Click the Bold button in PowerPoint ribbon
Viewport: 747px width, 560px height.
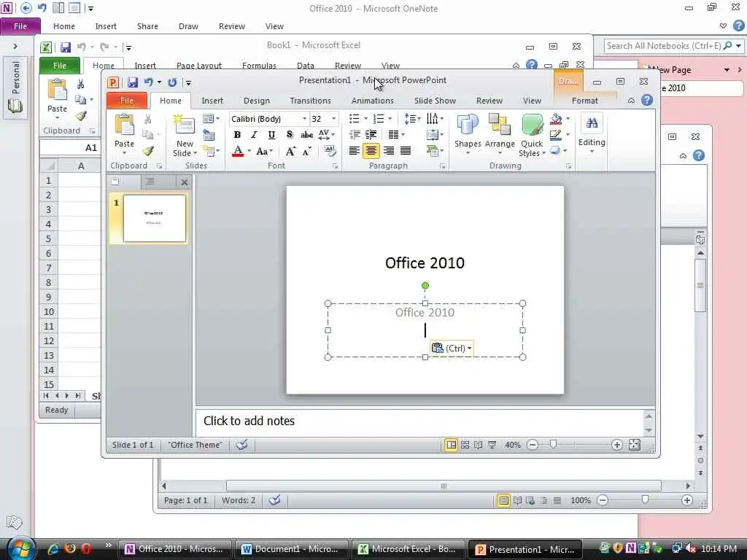237,135
